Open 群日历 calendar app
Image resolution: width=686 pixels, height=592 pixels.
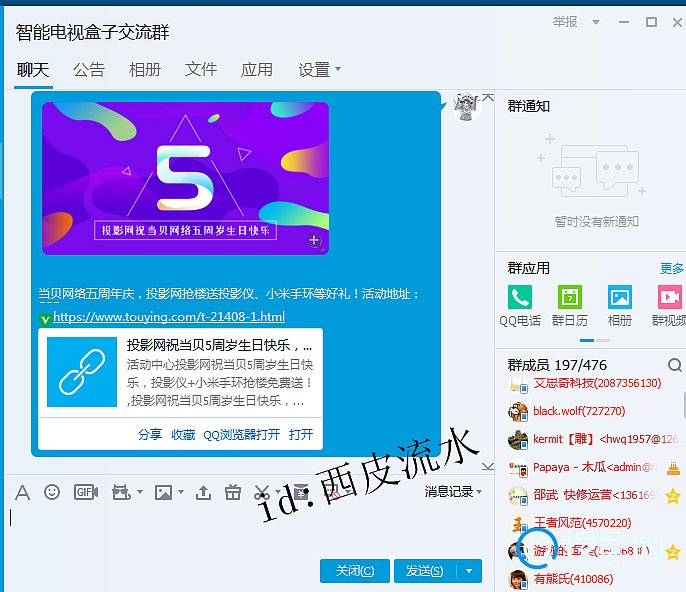click(570, 306)
